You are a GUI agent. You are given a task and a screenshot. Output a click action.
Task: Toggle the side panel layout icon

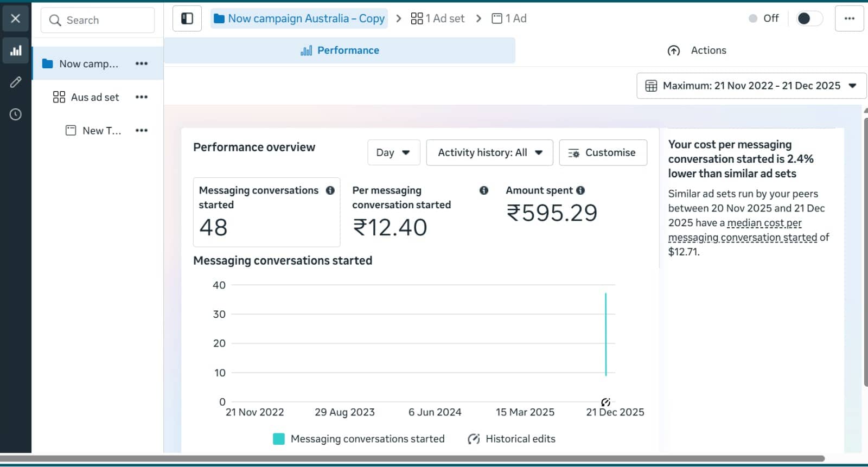pyautogui.click(x=187, y=19)
